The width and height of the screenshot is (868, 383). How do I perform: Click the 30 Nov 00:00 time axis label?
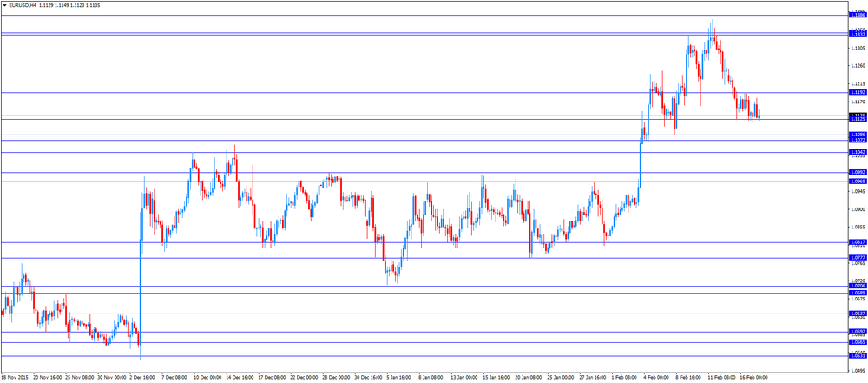[110, 378]
